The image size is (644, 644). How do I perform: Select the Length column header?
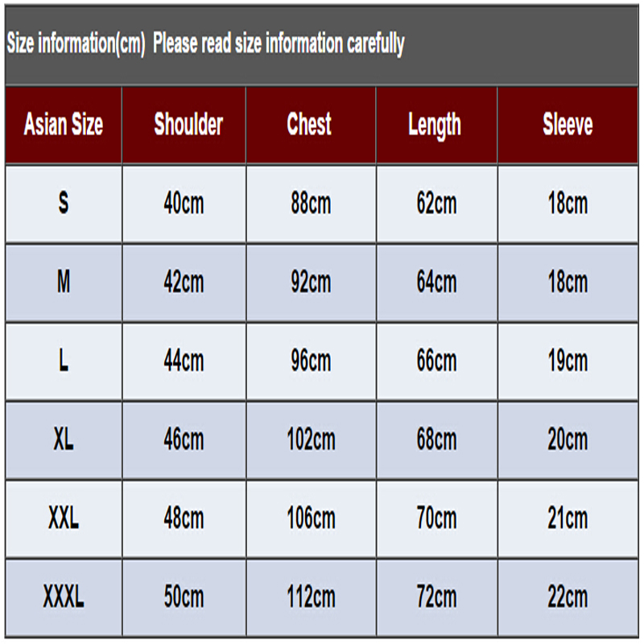tap(436, 125)
